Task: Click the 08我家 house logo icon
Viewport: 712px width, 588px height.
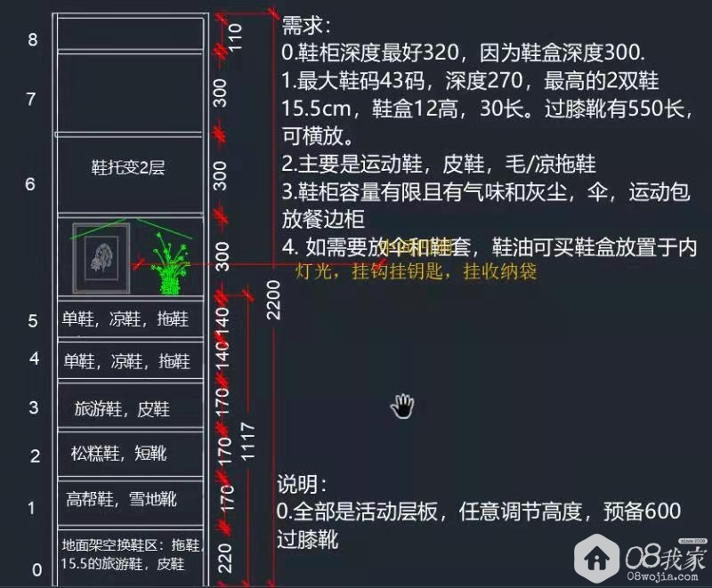Action: [596, 559]
